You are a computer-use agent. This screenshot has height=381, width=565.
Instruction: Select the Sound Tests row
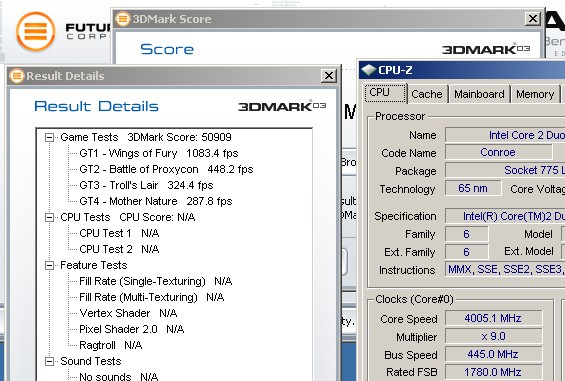[91, 361]
